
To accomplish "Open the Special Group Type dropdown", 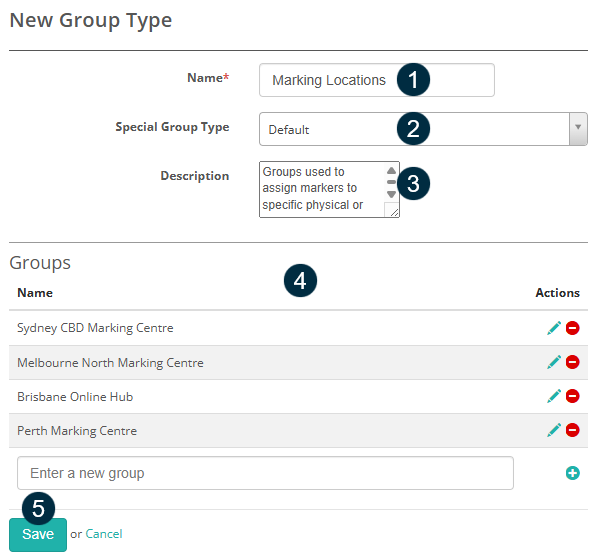I will (423, 129).
